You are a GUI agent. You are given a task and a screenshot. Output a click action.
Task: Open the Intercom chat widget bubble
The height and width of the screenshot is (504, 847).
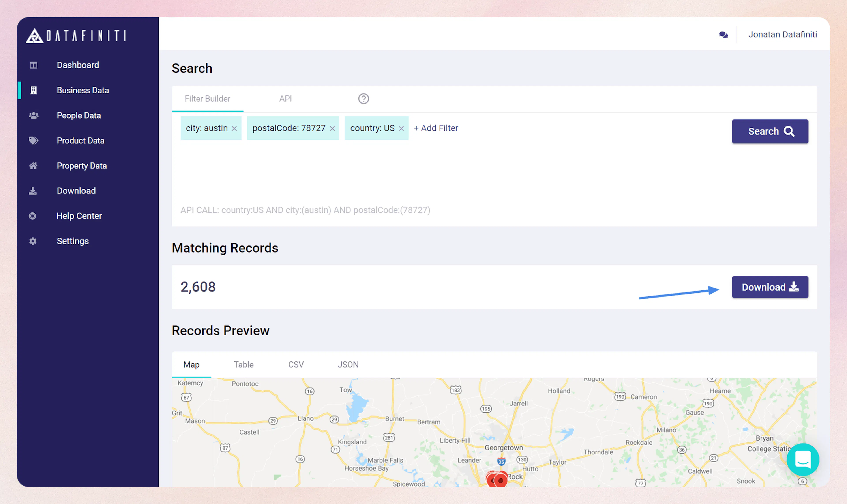point(803,459)
